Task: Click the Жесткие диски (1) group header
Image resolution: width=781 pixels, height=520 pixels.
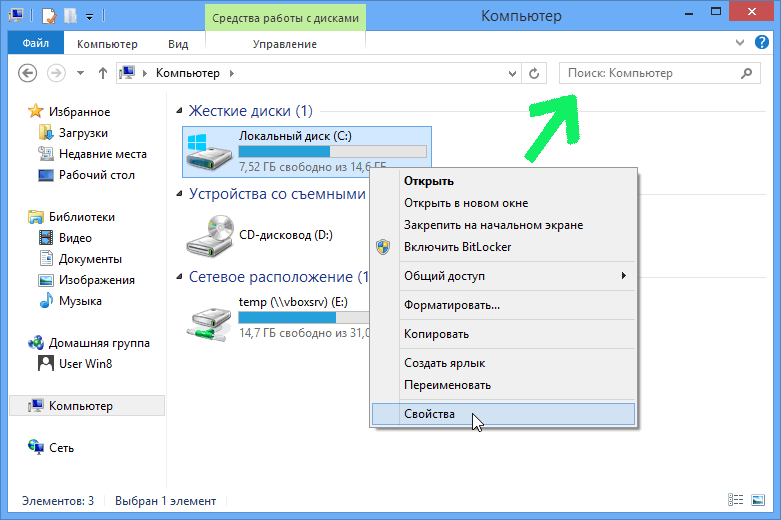Action: [x=250, y=111]
